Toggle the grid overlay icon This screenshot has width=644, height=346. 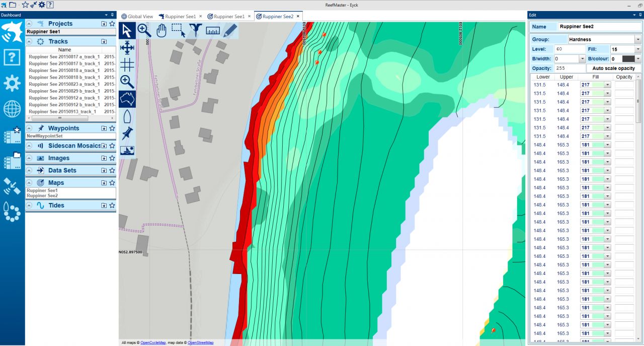tap(127, 64)
